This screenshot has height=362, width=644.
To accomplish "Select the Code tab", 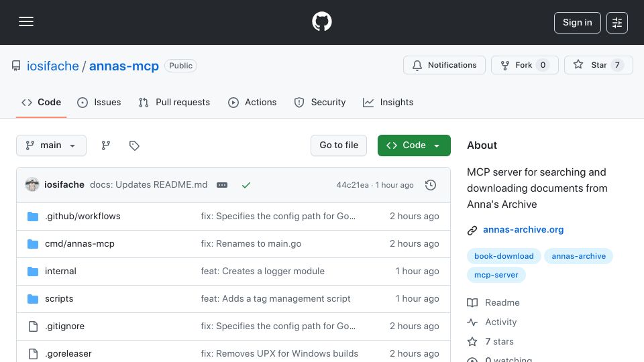I will 41,102.
